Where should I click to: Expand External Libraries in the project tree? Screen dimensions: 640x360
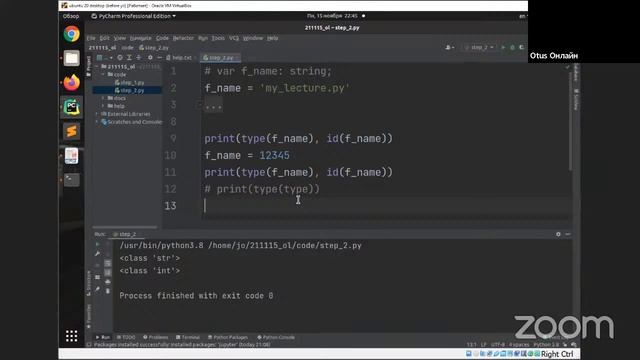click(97, 114)
